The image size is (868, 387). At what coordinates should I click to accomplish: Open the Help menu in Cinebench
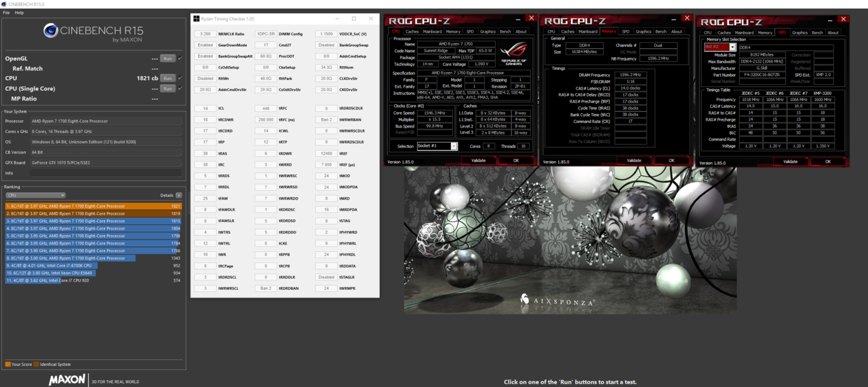point(19,12)
